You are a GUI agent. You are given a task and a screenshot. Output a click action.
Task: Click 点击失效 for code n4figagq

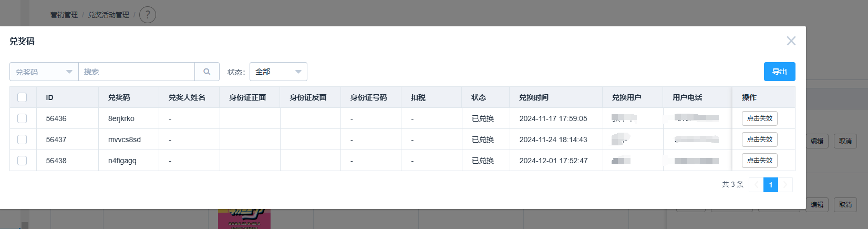pyautogui.click(x=760, y=161)
